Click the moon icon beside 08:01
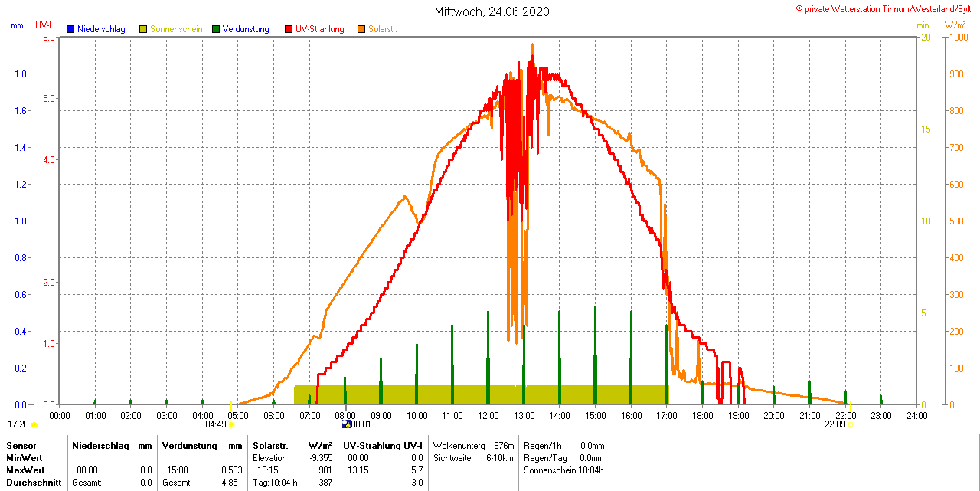 345,424
